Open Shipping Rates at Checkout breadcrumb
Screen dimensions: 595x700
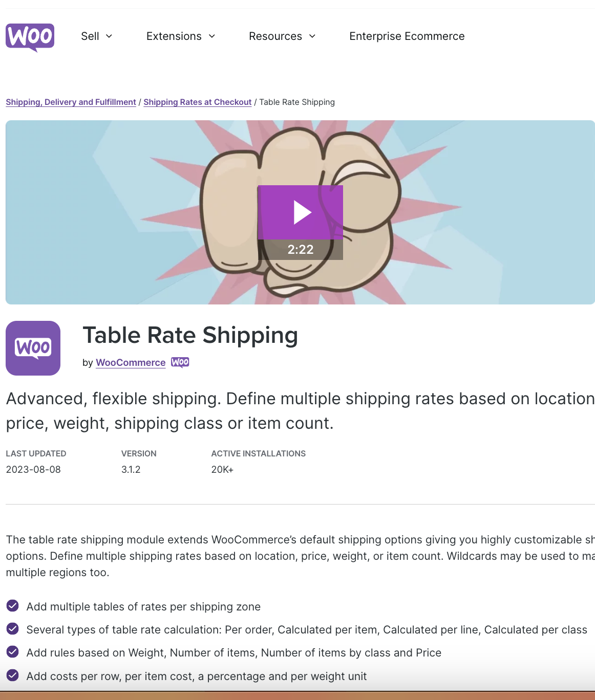pyautogui.click(x=197, y=102)
